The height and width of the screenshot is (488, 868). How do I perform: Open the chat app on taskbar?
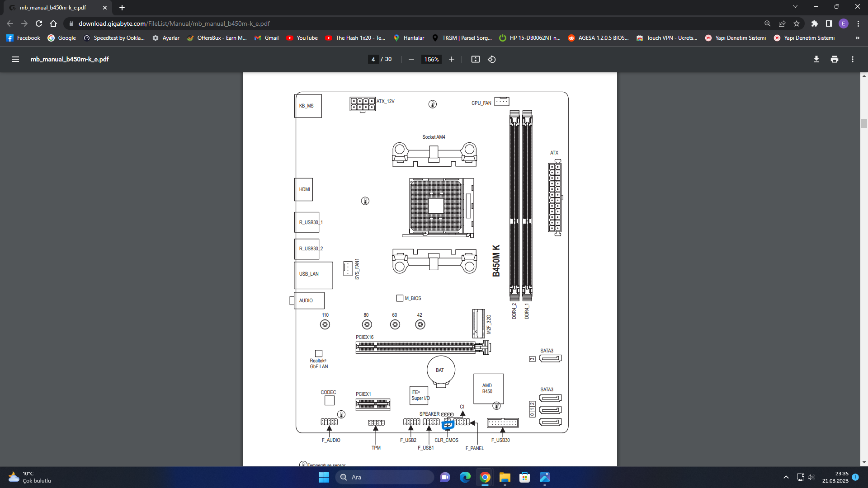(x=445, y=477)
